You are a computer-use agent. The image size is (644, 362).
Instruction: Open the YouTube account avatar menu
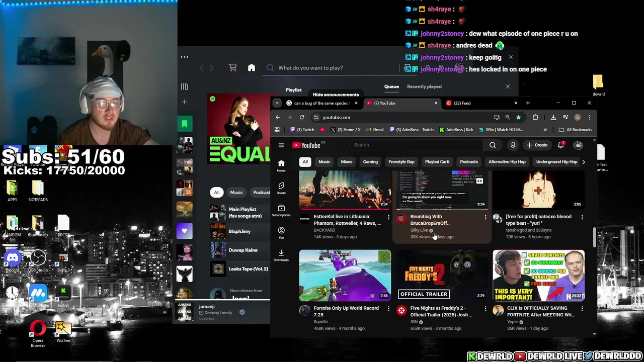coord(578,145)
